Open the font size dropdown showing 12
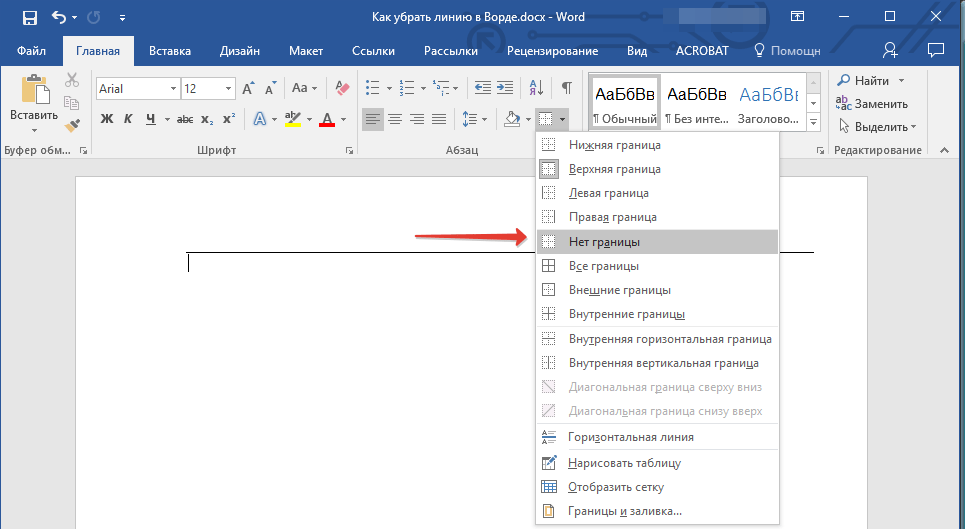Image resolution: width=965 pixels, height=529 pixels. coord(227,89)
